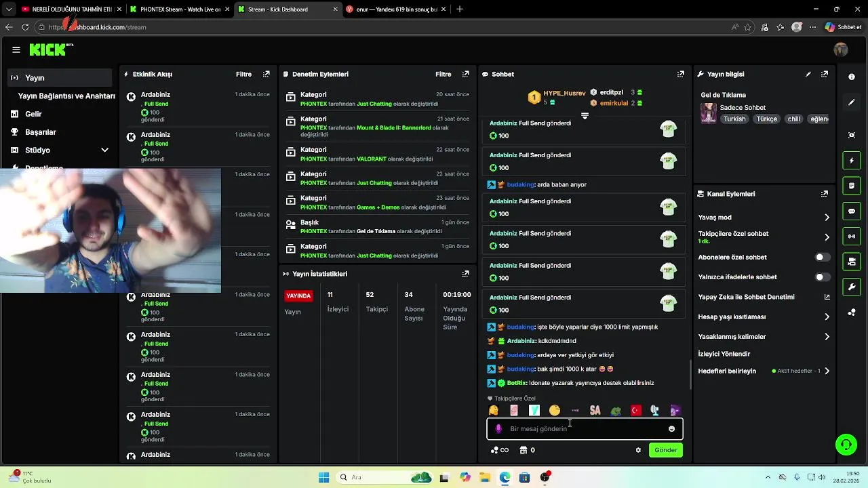Open Yayın Bağlantısı ve Anahtarı page
Screen dimensions: 868x488
click(66, 96)
